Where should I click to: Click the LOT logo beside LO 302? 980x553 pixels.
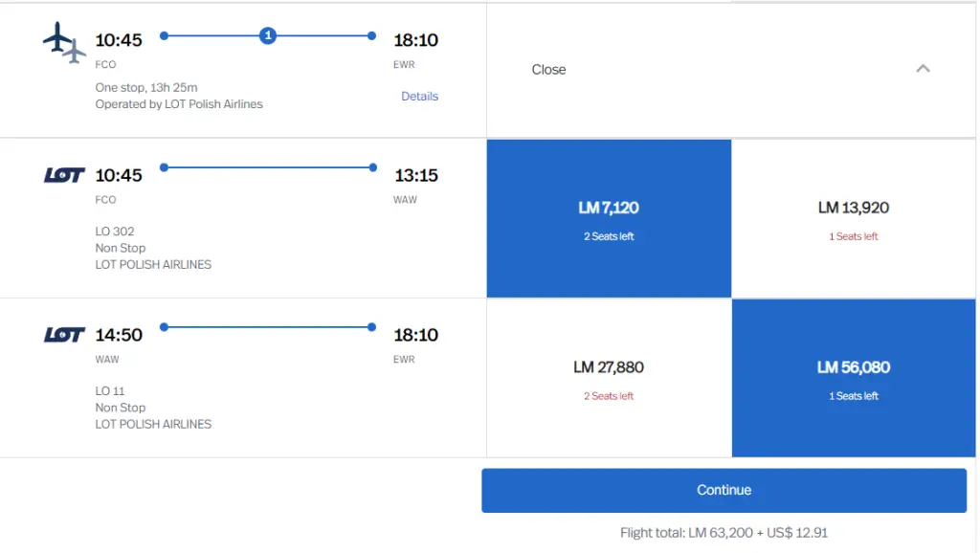[x=64, y=176]
